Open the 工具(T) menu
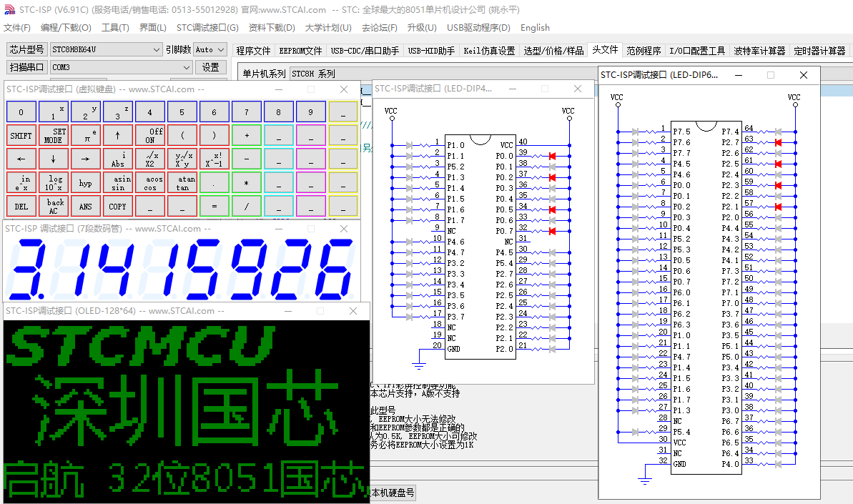 [115, 28]
